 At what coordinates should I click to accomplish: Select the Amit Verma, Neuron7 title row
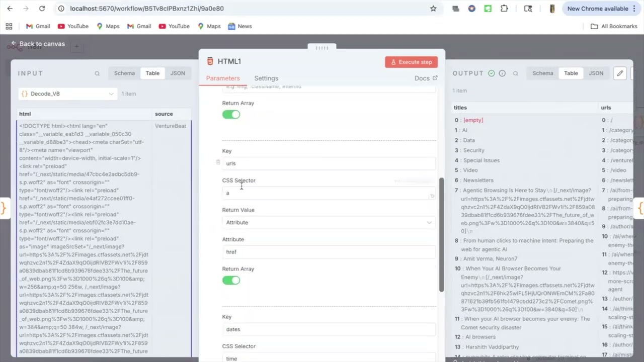[x=491, y=259]
